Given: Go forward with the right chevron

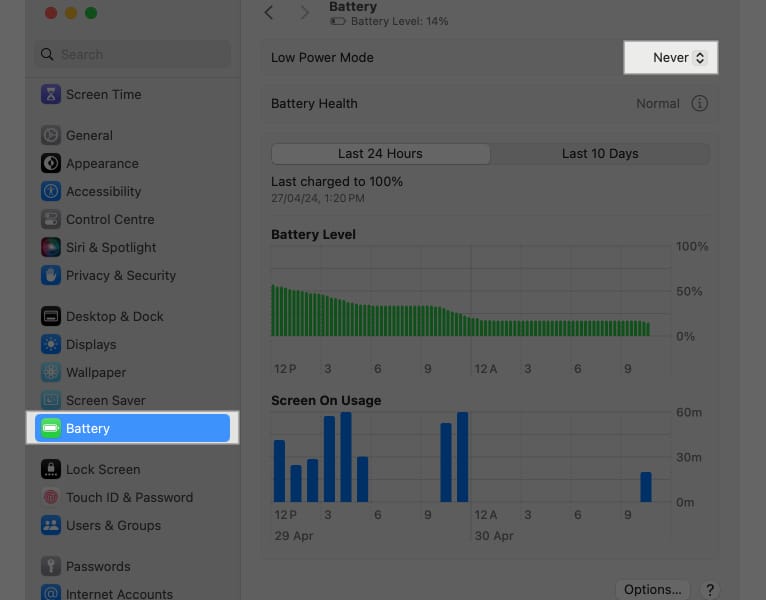Looking at the screenshot, I should 304,12.
